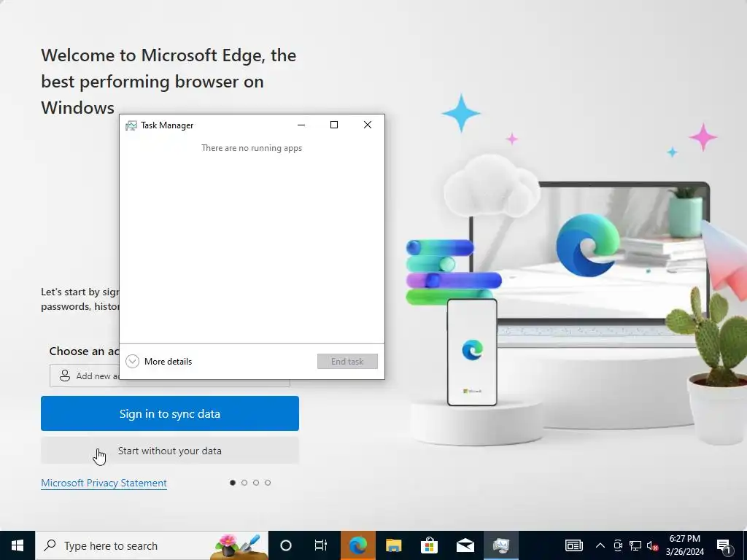
Task: Click the Meet Now tray icon
Action: point(618,545)
